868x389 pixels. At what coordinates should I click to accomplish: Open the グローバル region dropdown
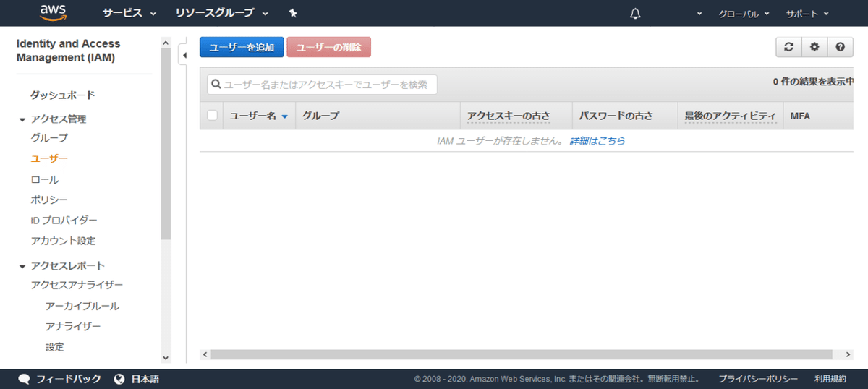coord(744,14)
